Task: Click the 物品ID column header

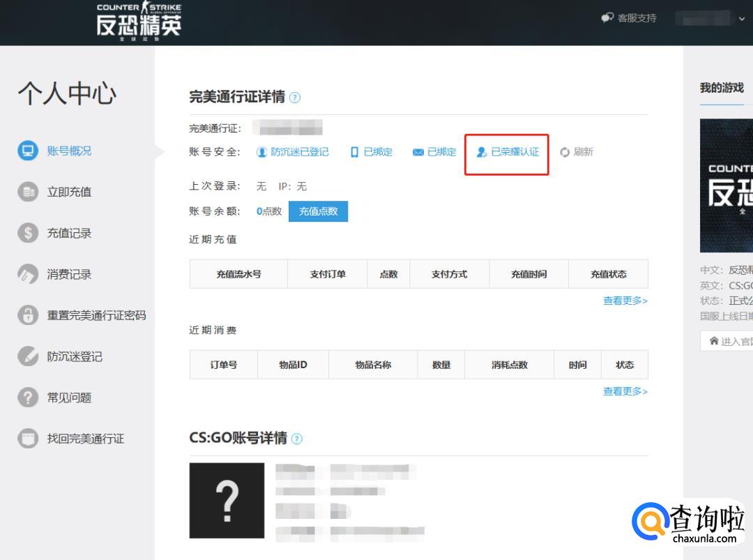Action: click(x=294, y=365)
